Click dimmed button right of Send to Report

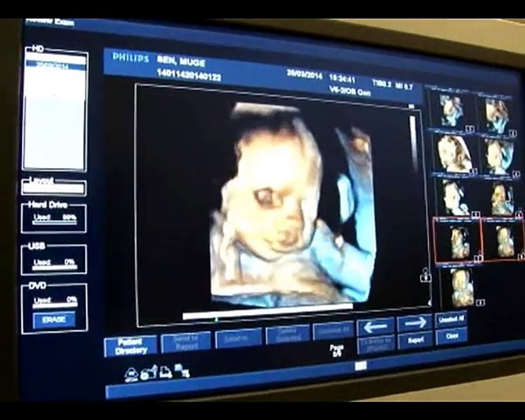tap(238, 338)
